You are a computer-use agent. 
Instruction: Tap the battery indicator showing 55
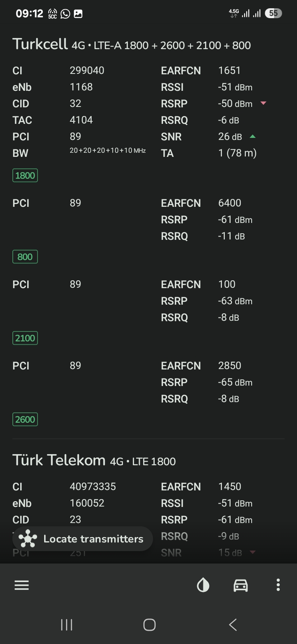273,13
